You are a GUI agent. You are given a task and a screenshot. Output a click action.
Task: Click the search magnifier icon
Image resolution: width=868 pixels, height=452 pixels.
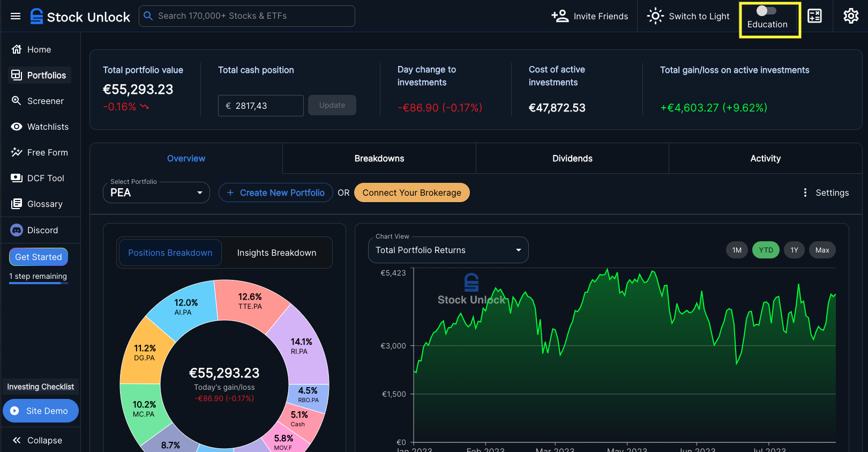click(x=148, y=16)
